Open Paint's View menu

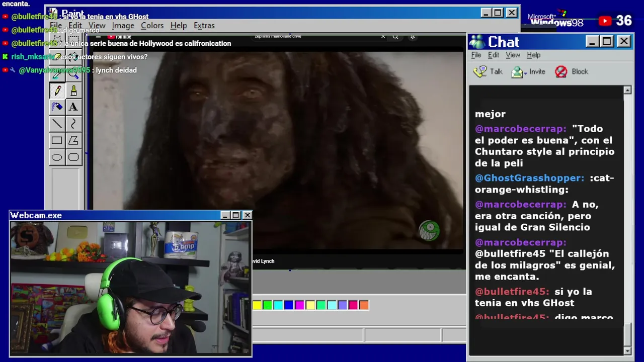tap(97, 26)
